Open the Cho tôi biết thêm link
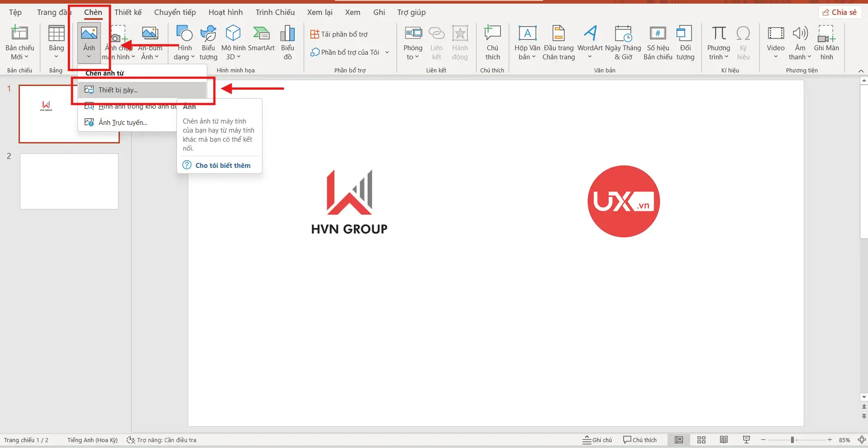The width and height of the screenshot is (868, 448). point(223,165)
